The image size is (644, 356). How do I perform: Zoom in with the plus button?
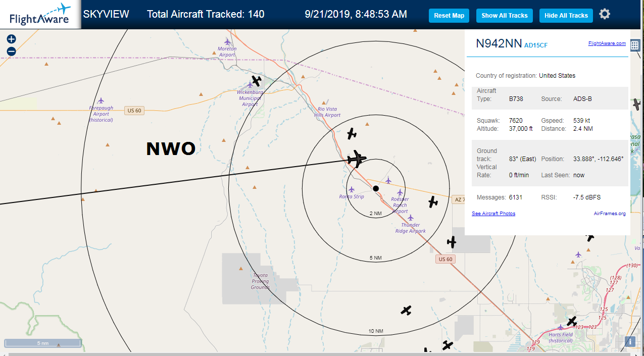pyautogui.click(x=11, y=39)
